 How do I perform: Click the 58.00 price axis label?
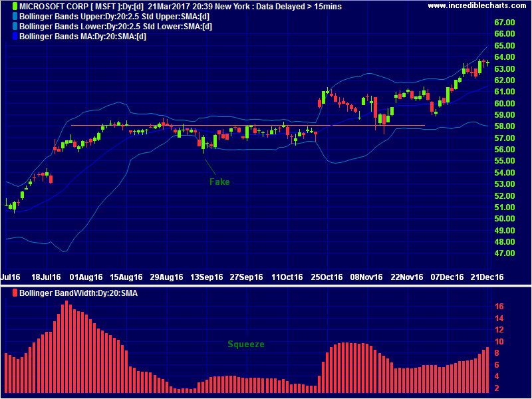(x=505, y=126)
